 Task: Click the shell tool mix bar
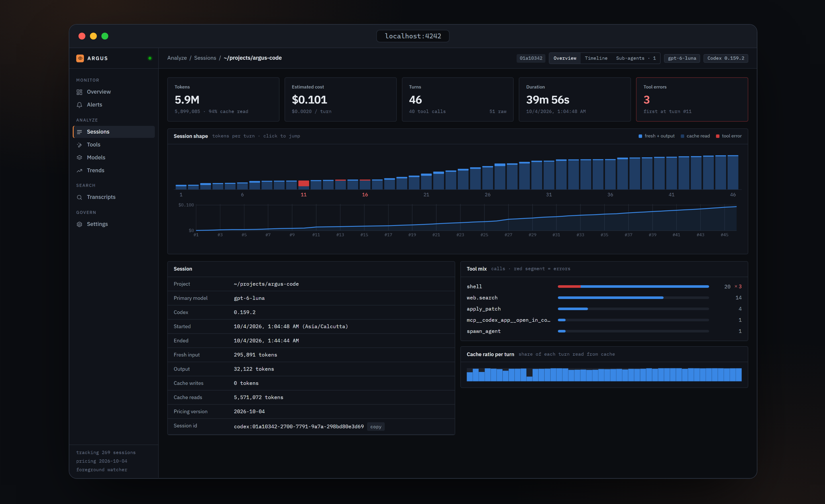point(633,287)
